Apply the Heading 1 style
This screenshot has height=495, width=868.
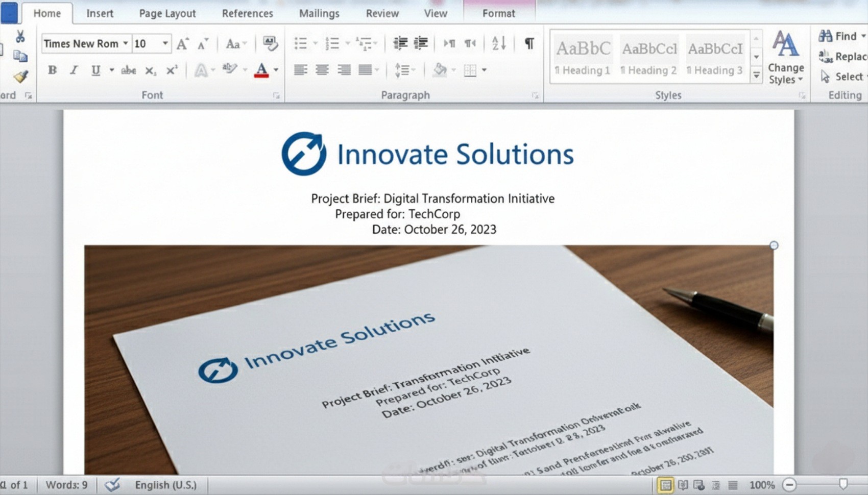click(x=583, y=57)
